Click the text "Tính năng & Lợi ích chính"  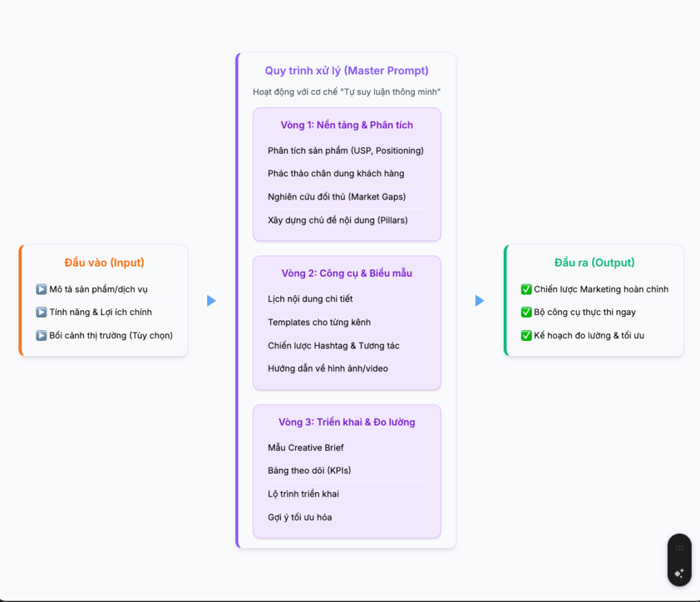coord(100,312)
